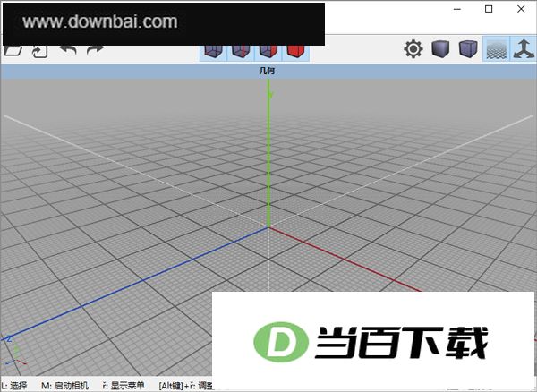Maximize the application window

coord(489,9)
